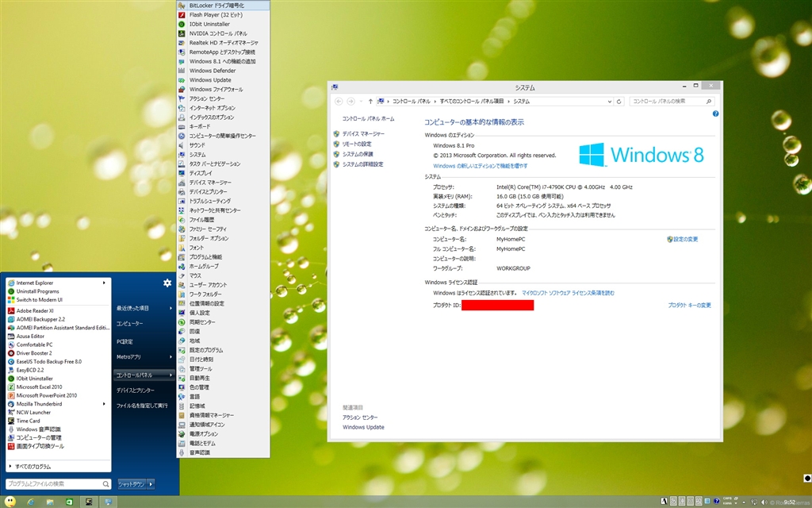This screenshot has height=508, width=812.
Task: Click the NCW Launcher icon
Action: coord(11,413)
